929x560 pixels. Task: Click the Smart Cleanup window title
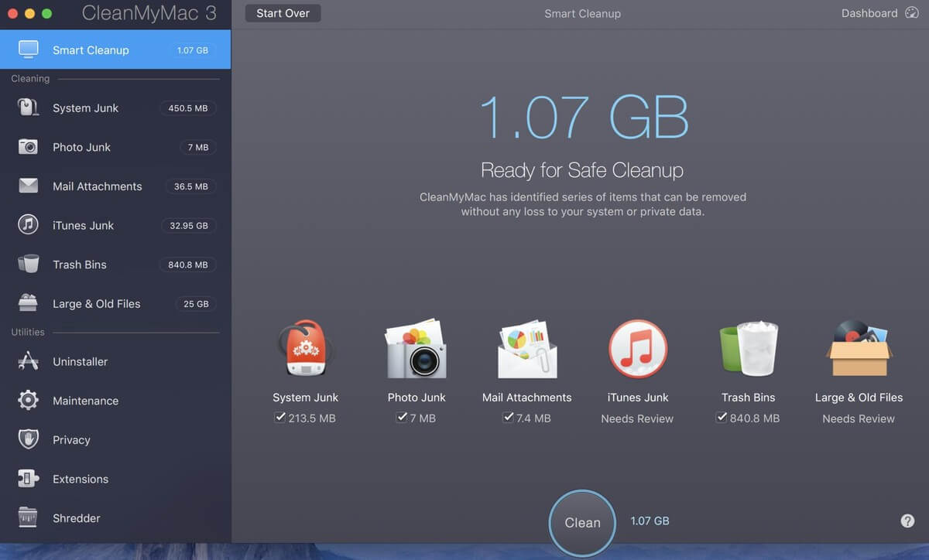click(x=582, y=13)
